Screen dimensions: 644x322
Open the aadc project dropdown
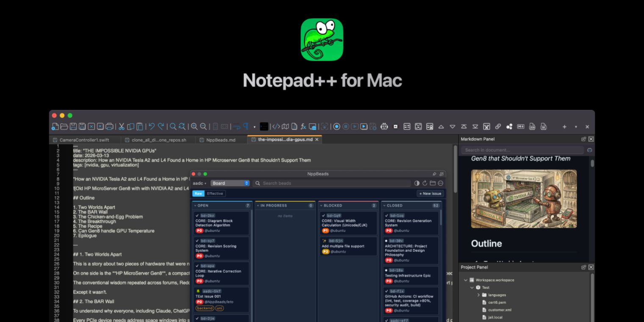200,183
